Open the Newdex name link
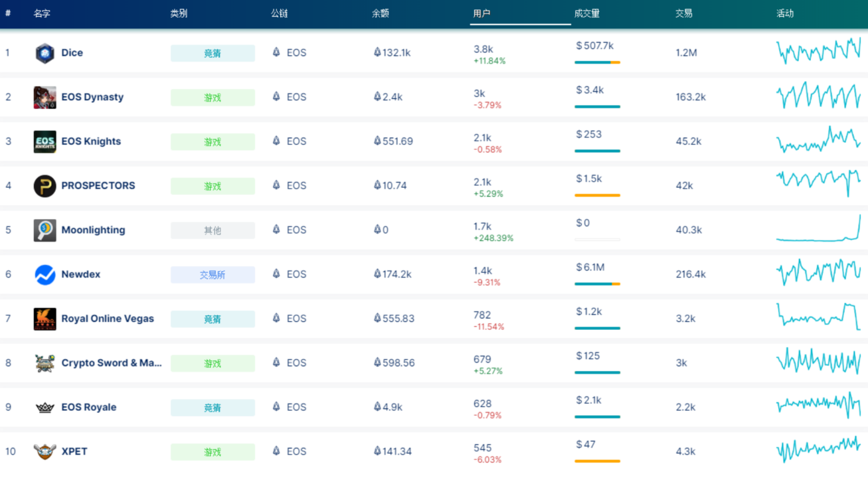 [80, 274]
